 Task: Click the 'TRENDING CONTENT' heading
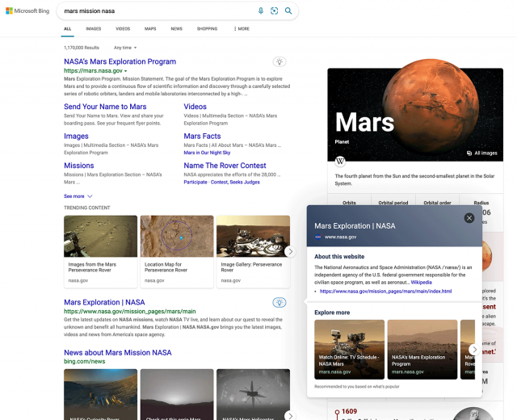pos(87,208)
